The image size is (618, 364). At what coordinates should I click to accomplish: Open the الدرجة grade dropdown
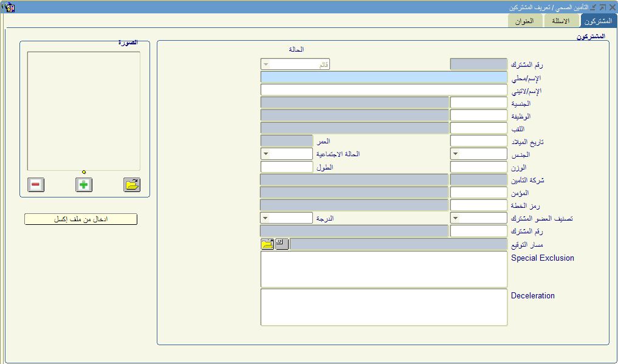pyautogui.click(x=266, y=218)
